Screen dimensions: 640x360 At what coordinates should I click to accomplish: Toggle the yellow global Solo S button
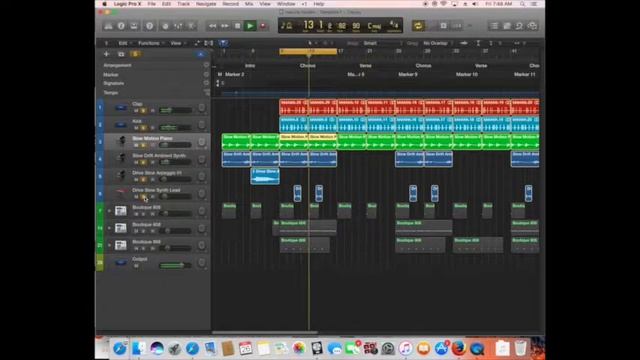coord(135,54)
